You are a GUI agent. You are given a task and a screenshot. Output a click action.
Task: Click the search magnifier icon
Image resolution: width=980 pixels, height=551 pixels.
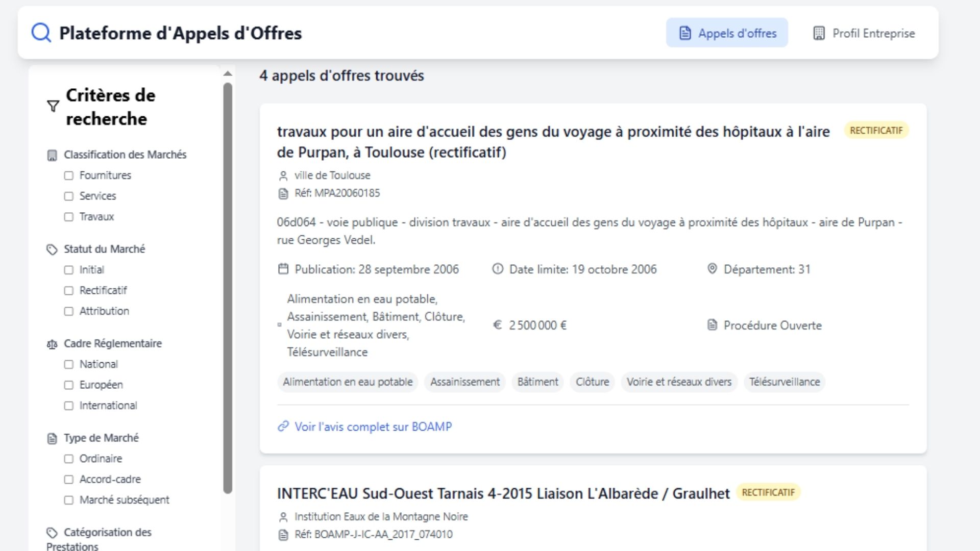pos(41,33)
